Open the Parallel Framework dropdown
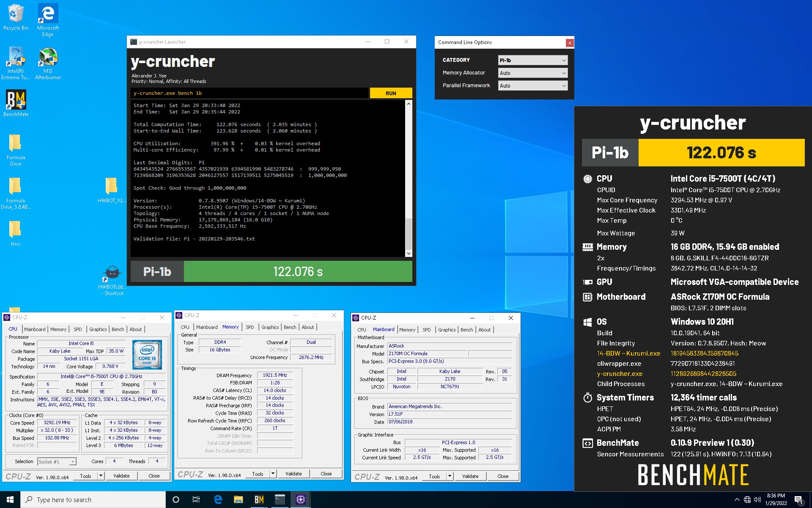The height and width of the screenshot is (508, 812). point(533,86)
